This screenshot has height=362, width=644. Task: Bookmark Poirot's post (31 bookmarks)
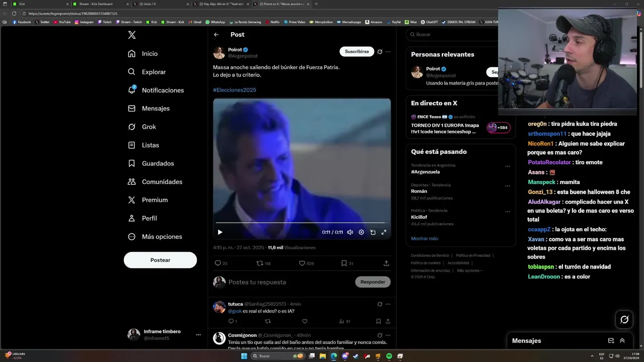click(x=347, y=263)
